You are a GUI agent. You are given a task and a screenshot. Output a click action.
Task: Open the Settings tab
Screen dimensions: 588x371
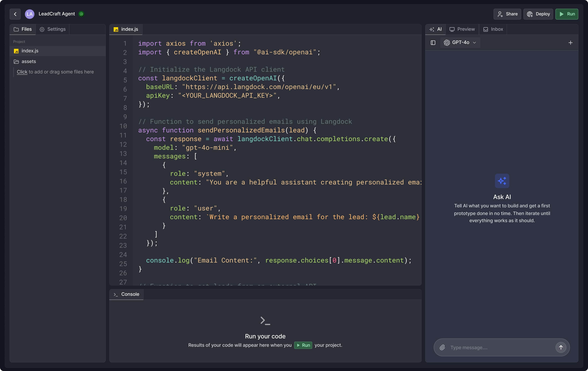point(53,29)
